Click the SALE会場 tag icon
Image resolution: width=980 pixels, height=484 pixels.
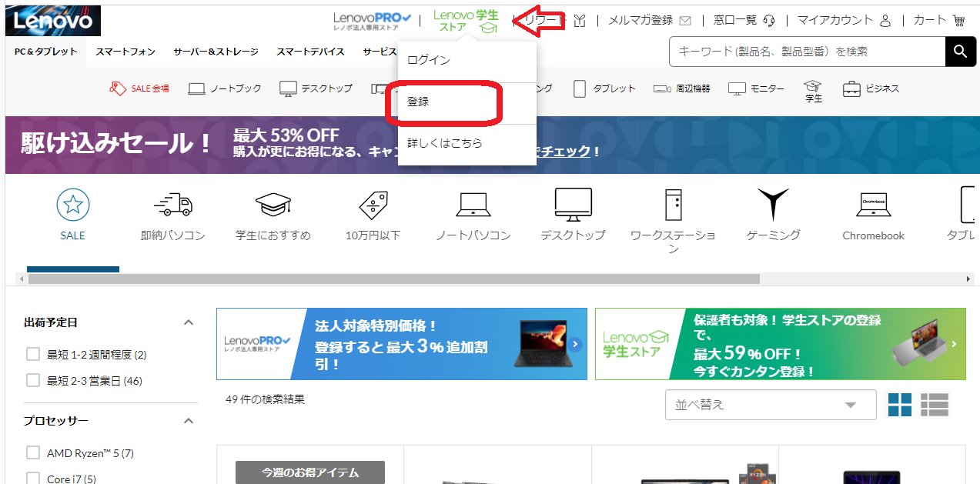[x=118, y=88]
